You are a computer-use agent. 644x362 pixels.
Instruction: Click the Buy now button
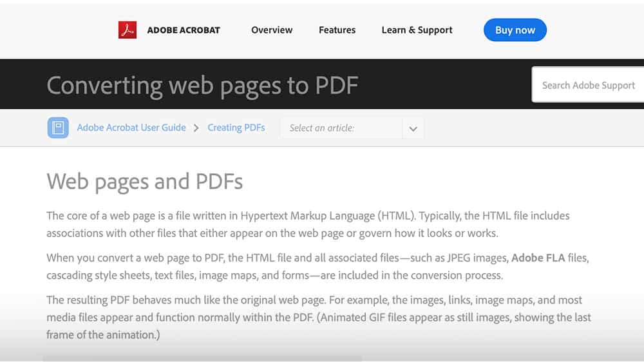515,30
